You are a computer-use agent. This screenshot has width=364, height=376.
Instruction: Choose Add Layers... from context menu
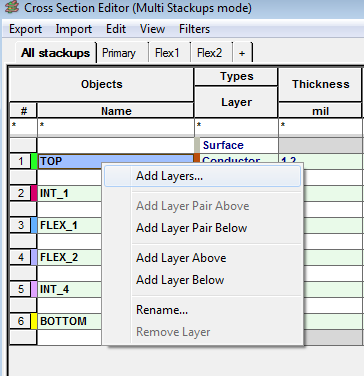tap(203, 176)
